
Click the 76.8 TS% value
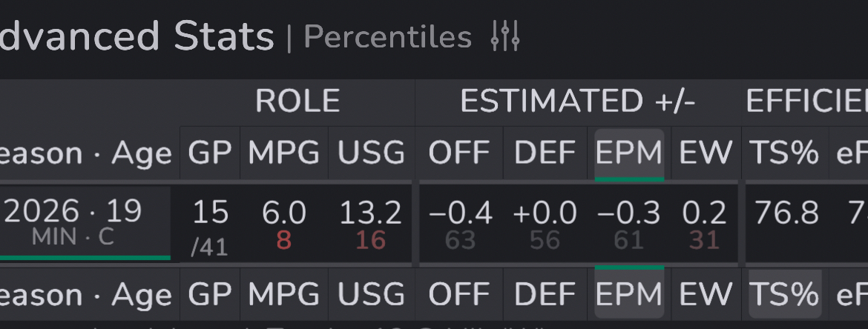[x=786, y=213]
